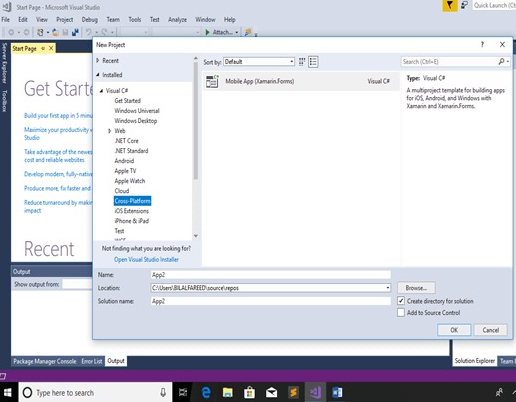516x402 pixels.
Task: Click the pin icon on Start Page tab
Action: point(43,49)
